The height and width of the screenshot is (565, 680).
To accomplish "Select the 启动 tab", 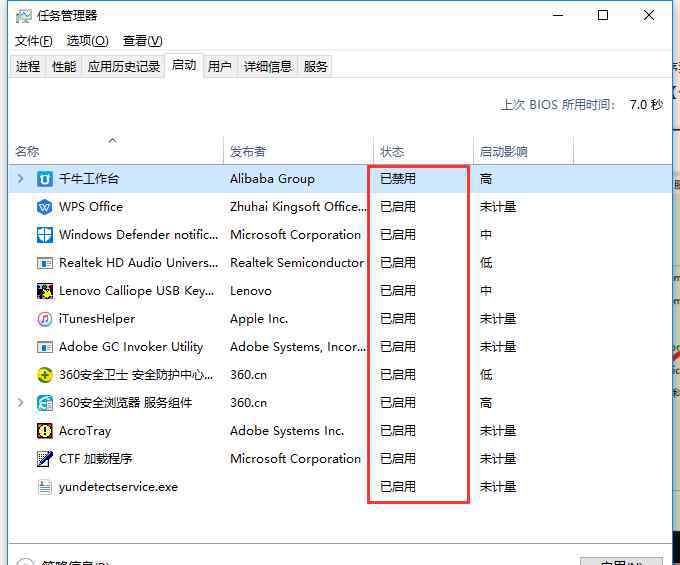I will click(x=184, y=65).
